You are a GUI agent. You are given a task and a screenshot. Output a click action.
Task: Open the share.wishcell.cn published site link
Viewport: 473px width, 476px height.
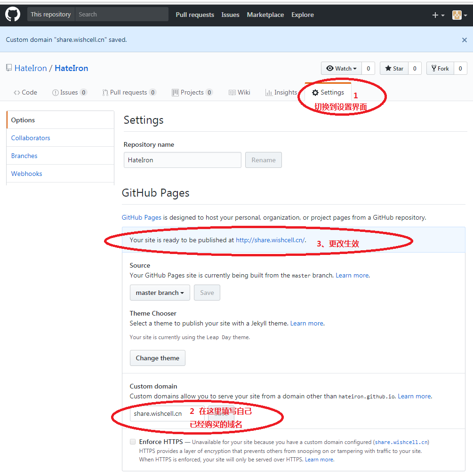pyautogui.click(x=270, y=240)
